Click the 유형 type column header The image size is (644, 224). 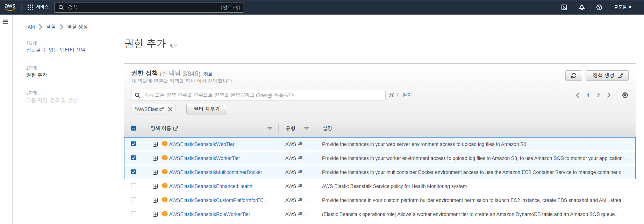coord(291,128)
